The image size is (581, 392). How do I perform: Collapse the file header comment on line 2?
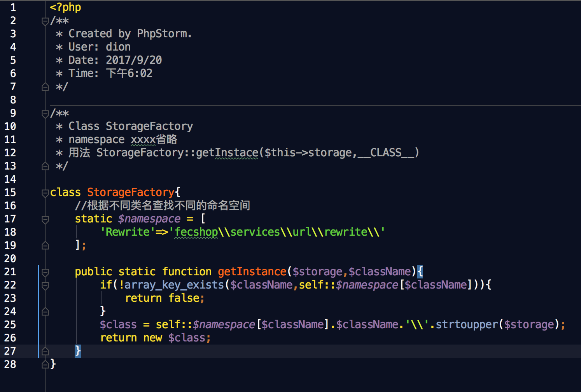tap(45, 21)
